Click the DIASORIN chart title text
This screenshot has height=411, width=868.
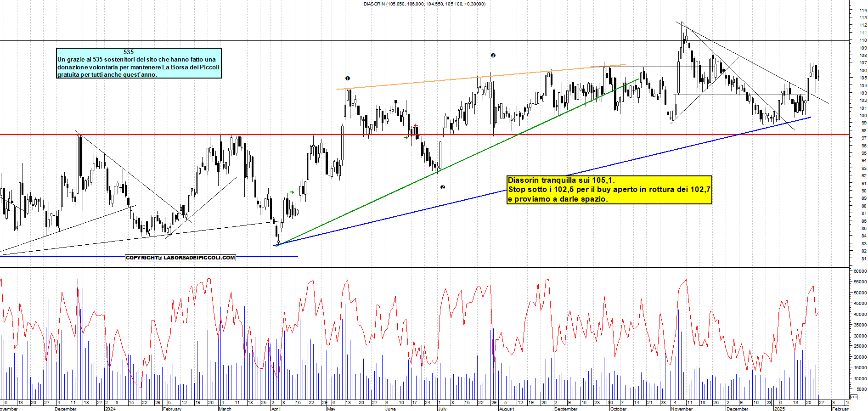pos(424,4)
